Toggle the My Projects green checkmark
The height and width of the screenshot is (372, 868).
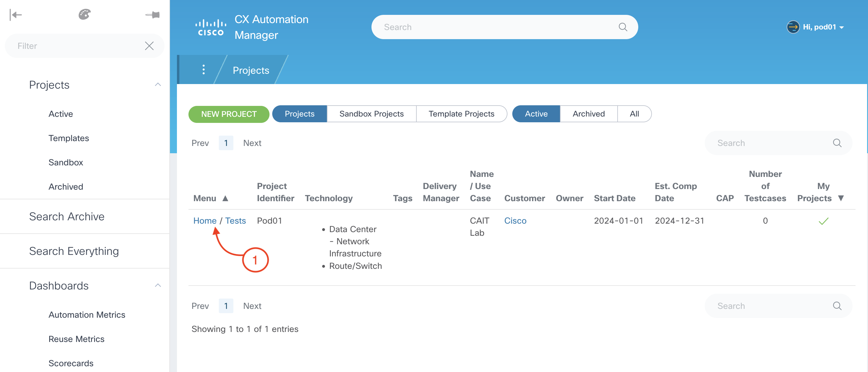[x=823, y=221]
